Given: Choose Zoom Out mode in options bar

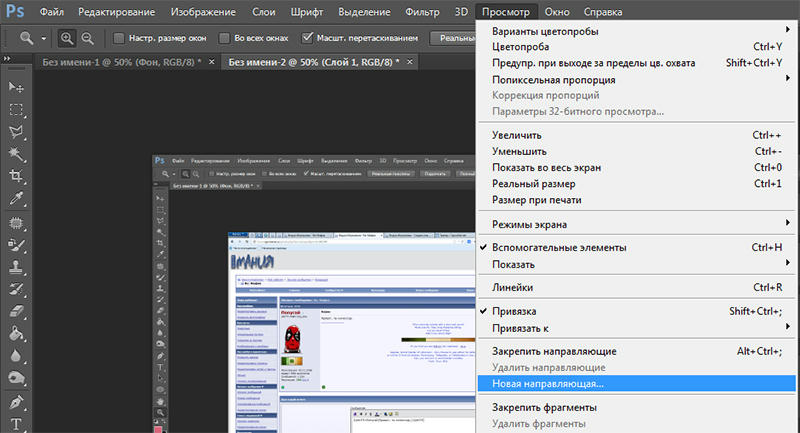Looking at the screenshot, I should [x=87, y=38].
